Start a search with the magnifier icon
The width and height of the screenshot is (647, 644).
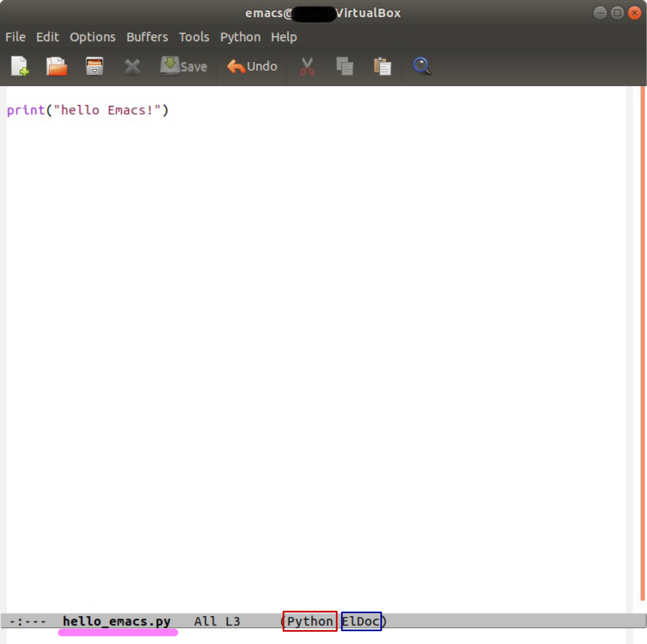421,66
